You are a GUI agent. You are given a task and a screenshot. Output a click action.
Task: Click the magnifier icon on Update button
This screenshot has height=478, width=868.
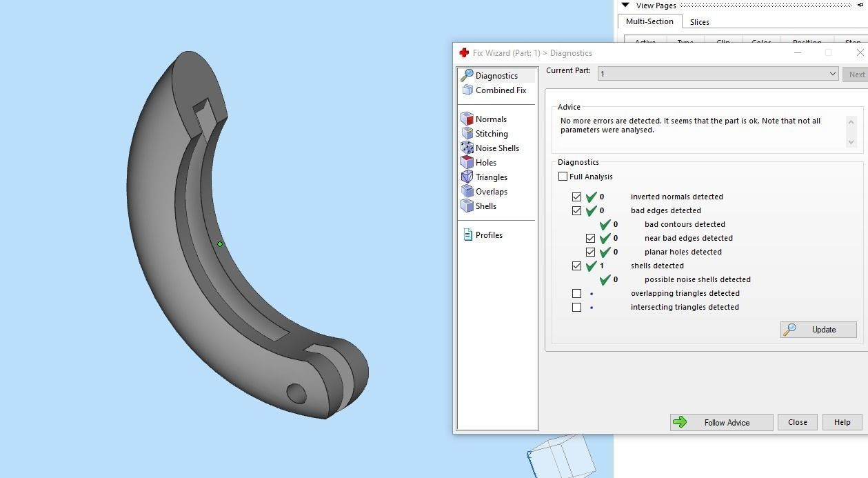tap(790, 329)
